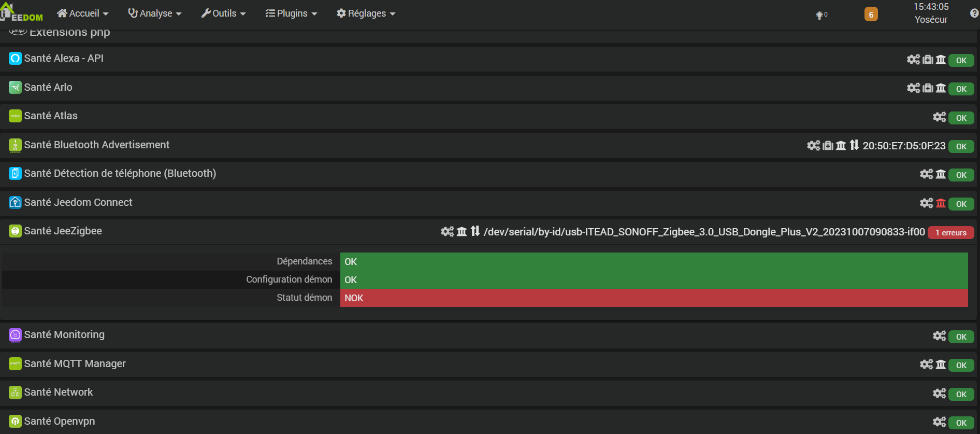Open the Accueil menu
Image resolution: width=980 pixels, height=434 pixels.
[x=83, y=13]
